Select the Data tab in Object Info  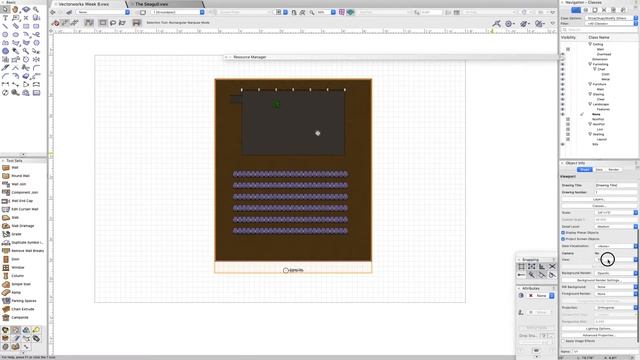click(599, 169)
